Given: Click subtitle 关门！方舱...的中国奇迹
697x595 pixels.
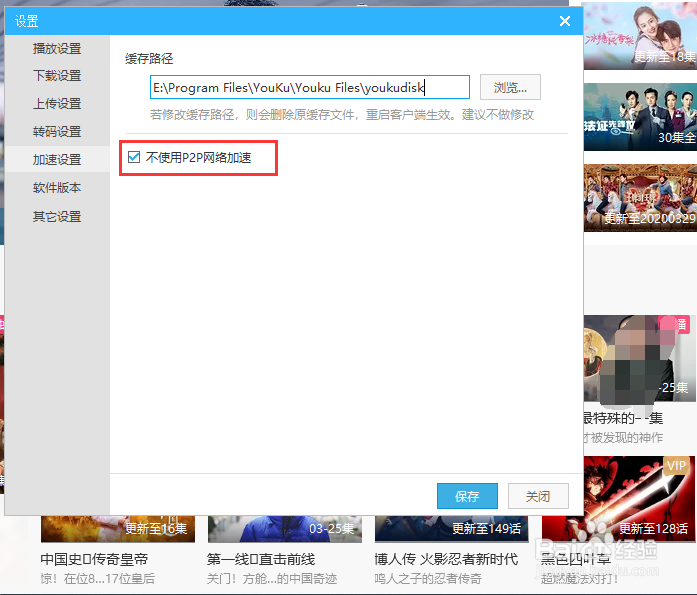Looking at the screenshot, I should [272, 579].
